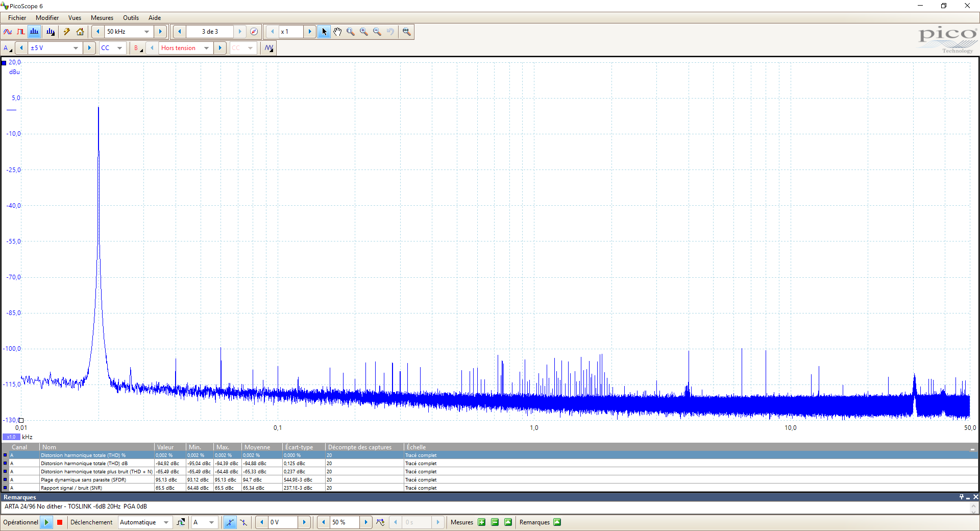Add a measurement with green plus
Screen dimensions: 980x531
tap(481, 522)
